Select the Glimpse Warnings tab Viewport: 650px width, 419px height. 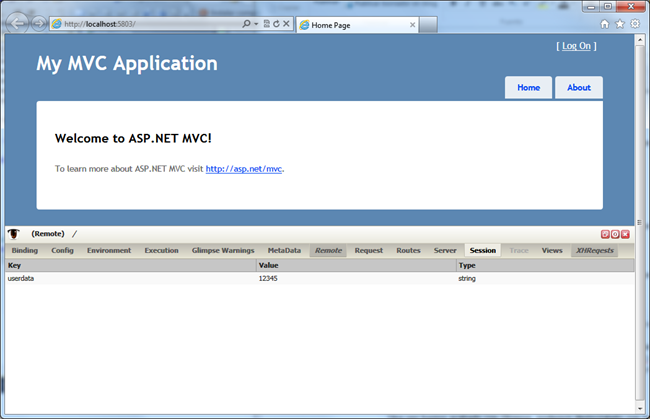coord(223,250)
